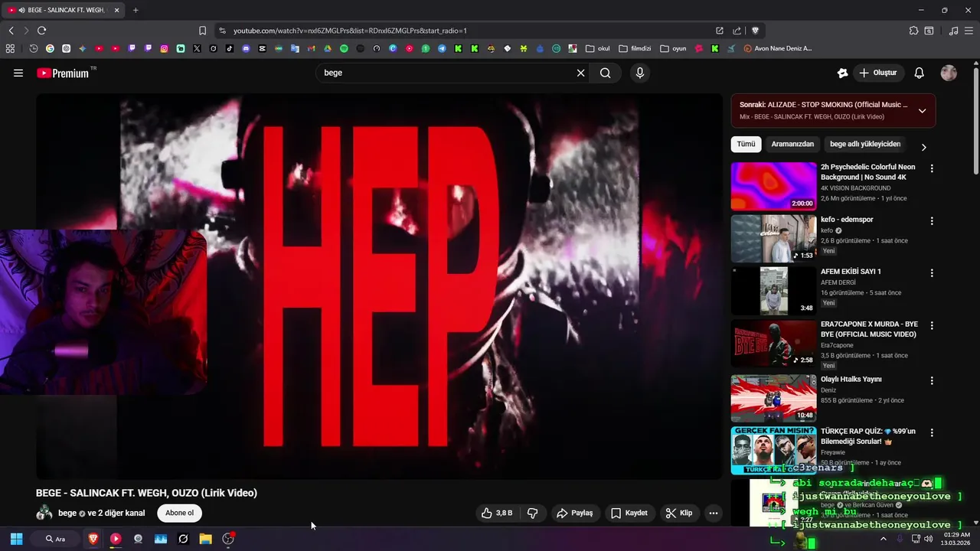This screenshot has height=551, width=980.
Task: Open browser extensions puzzle icon
Action: coord(913,31)
